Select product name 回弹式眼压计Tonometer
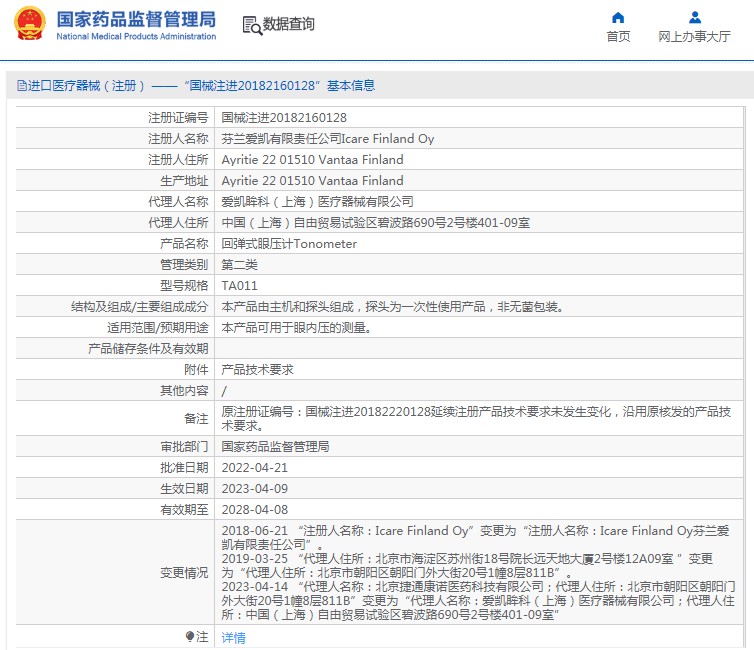 click(289, 244)
